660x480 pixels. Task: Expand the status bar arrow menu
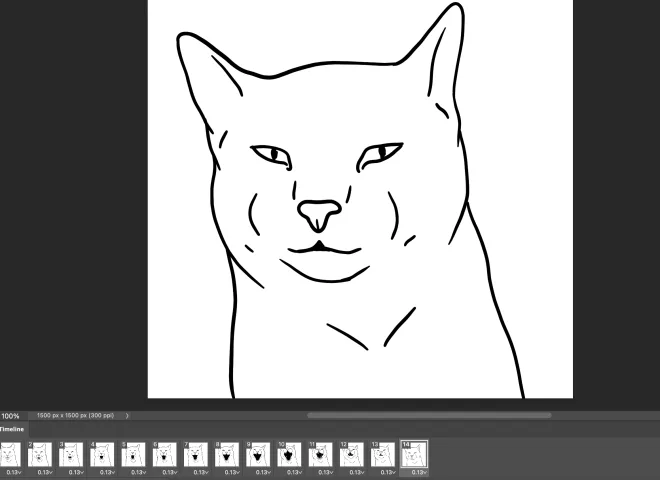tap(127, 415)
